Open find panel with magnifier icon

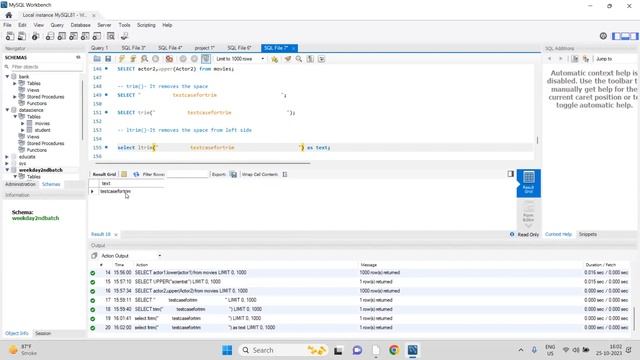click(x=299, y=59)
